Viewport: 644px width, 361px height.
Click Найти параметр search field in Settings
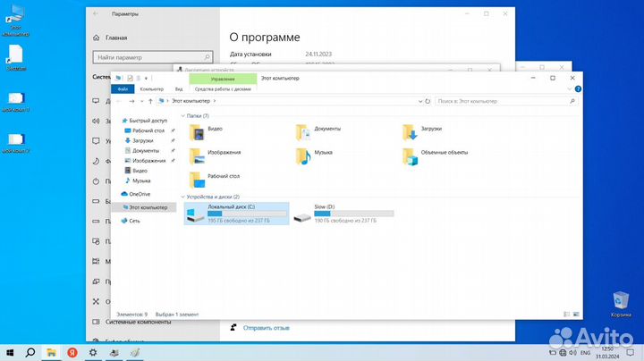click(153, 57)
